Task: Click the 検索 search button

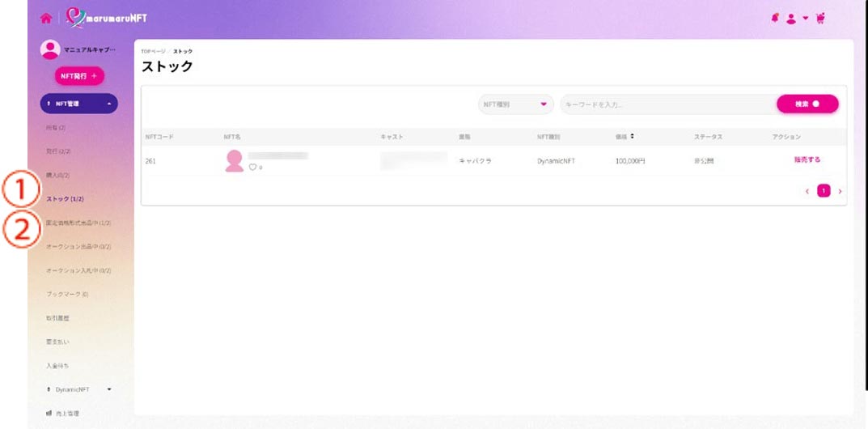Action: 807,104
